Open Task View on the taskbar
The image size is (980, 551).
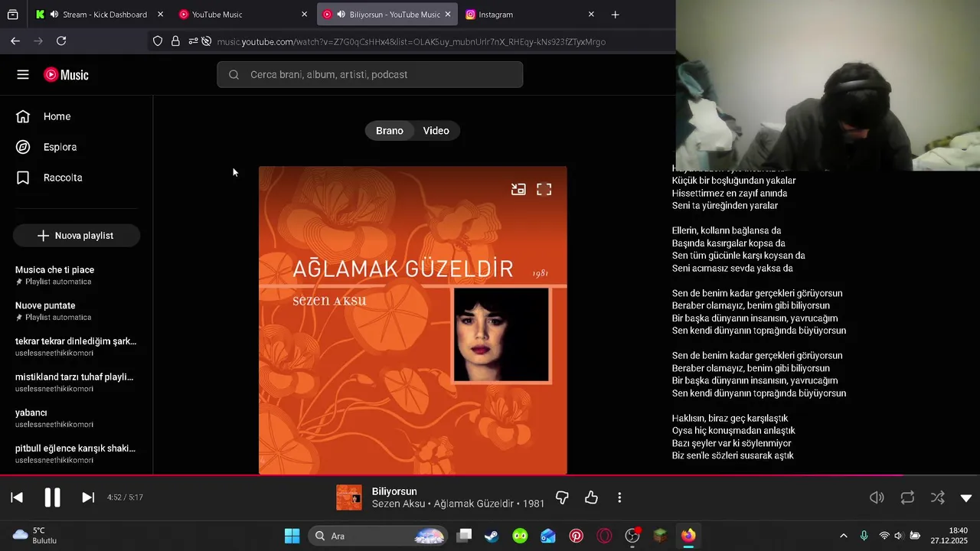(x=464, y=536)
